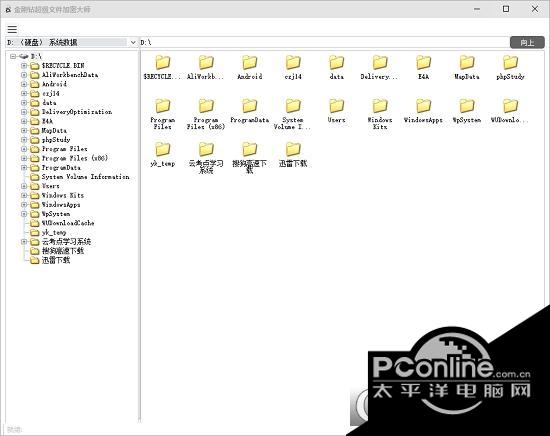The height and width of the screenshot is (436, 550).
Task: Select the yk_temp folder icon in file pane
Action: [162, 149]
